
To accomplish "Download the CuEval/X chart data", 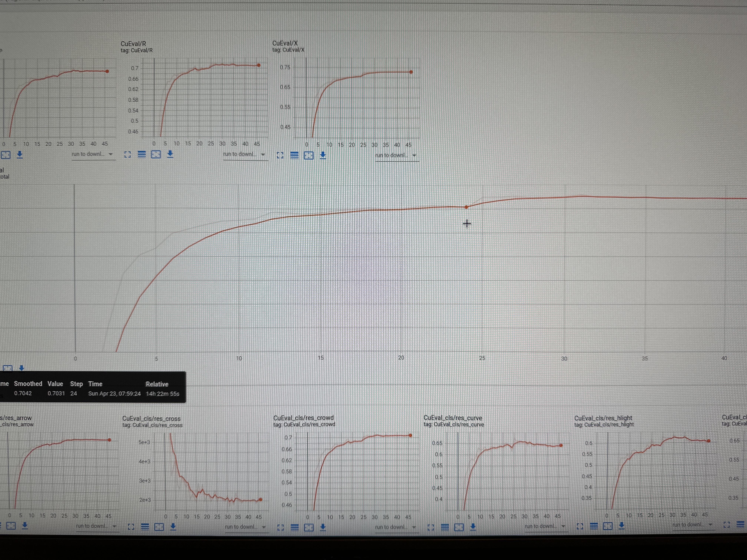I will click(x=323, y=155).
